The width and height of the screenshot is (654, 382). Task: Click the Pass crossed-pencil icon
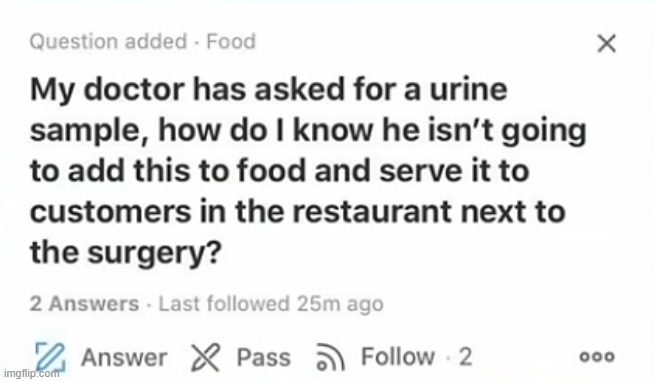[205, 357]
